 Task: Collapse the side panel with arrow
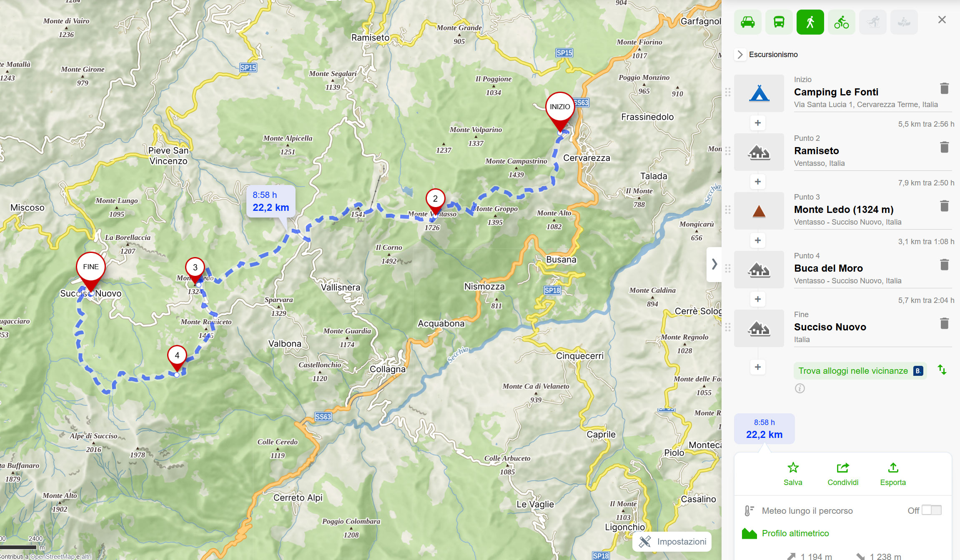[714, 264]
